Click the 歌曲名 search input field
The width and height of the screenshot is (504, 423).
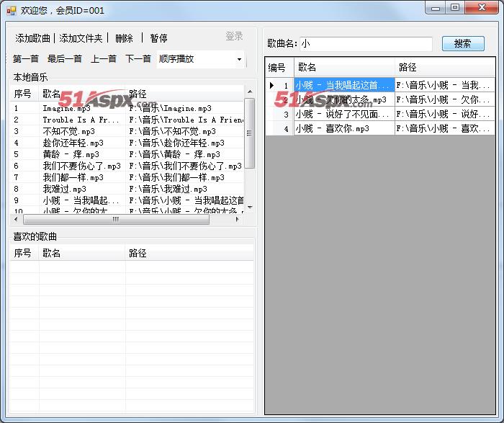pyautogui.click(x=366, y=44)
